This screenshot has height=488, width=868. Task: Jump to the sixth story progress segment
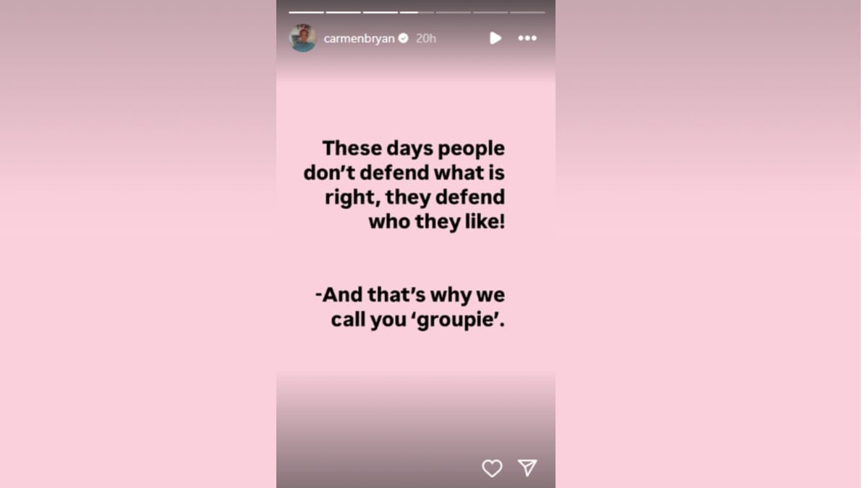point(490,12)
